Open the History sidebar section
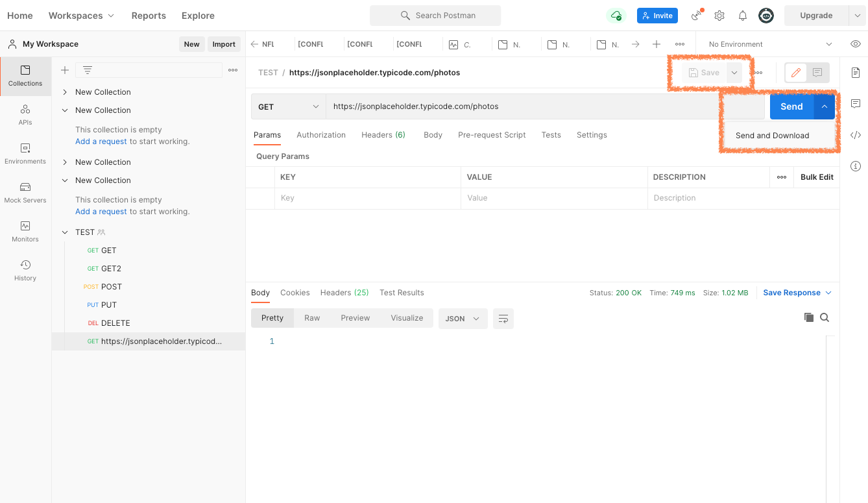The width and height of the screenshot is (868, 503). (x=25, y=271)
